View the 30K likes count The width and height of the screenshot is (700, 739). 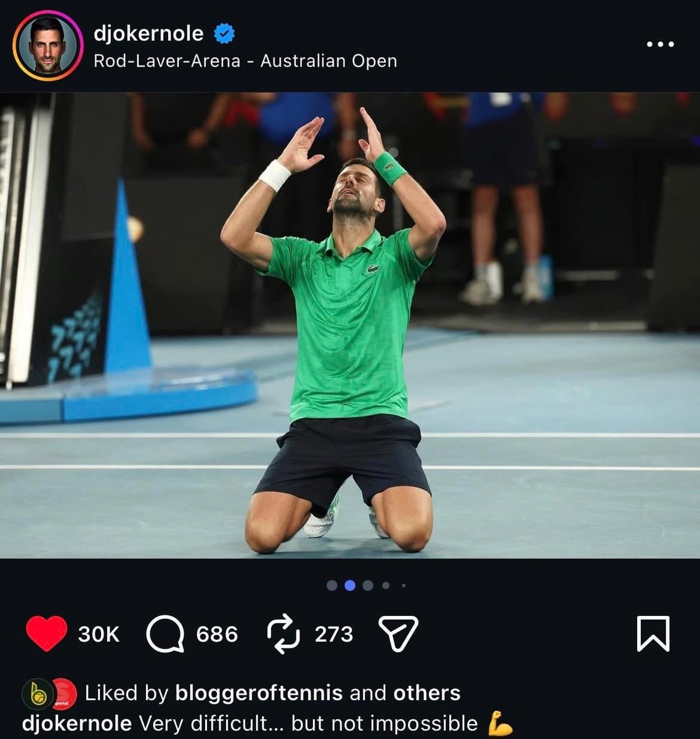[x=99, y=634]
